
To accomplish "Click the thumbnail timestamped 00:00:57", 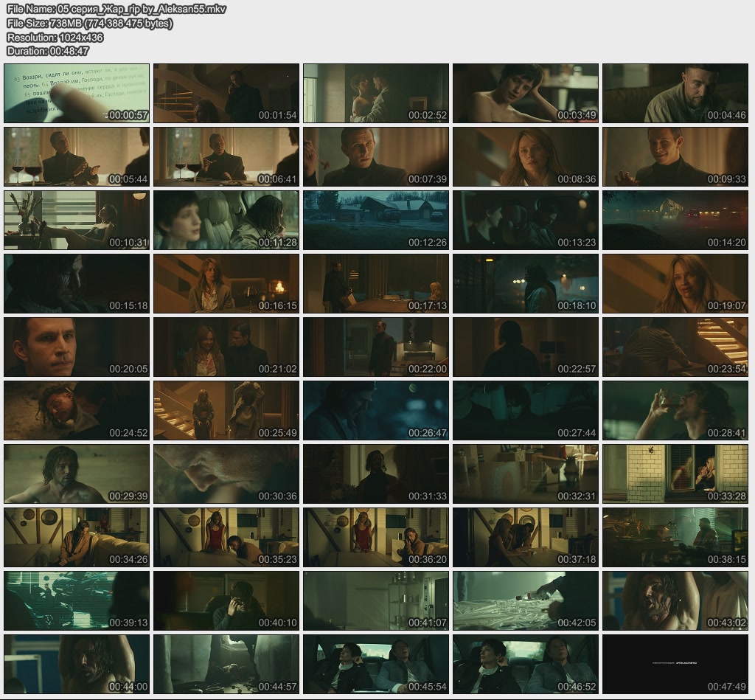I will click(x=77, y=93).
